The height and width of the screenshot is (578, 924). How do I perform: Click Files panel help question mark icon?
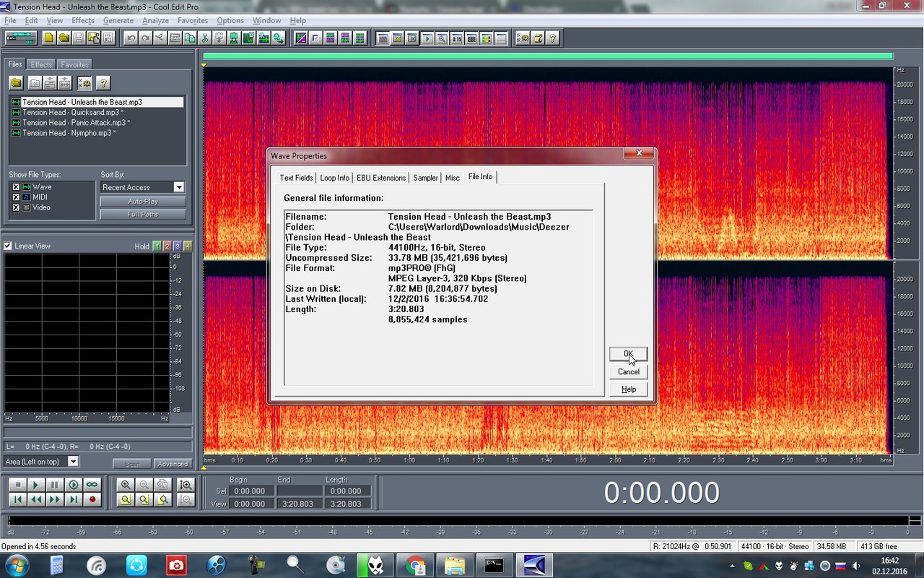coord(103,83)
